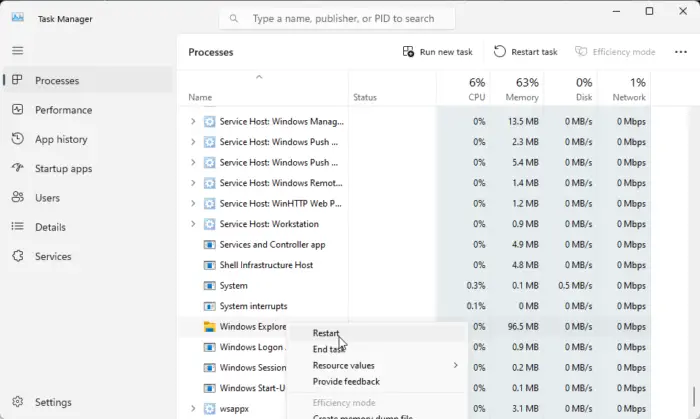Expand Service Host: Workstation row

193,224
